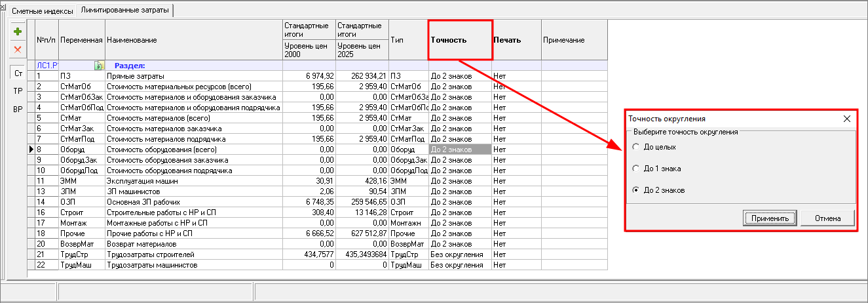The height and width of the screenshot is (303, 868).
Task: Select the ВР side tab
Action: point(18,109)
